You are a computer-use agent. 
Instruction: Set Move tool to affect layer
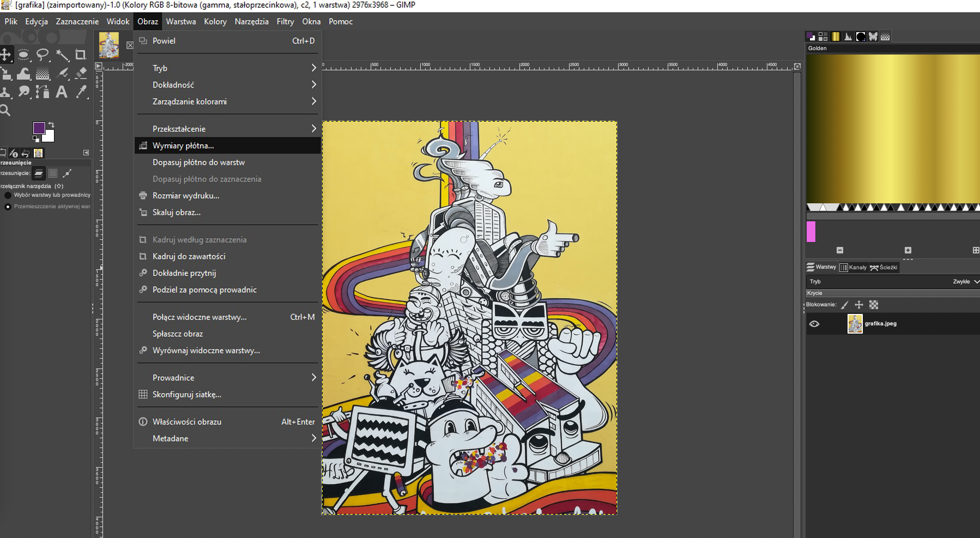pos(39,173)
